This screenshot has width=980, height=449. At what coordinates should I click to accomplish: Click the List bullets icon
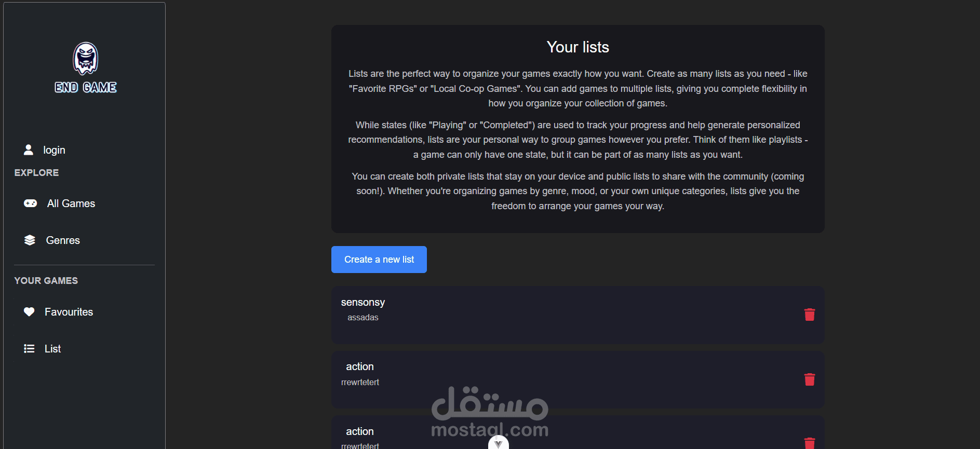click(x=29, y=349)
